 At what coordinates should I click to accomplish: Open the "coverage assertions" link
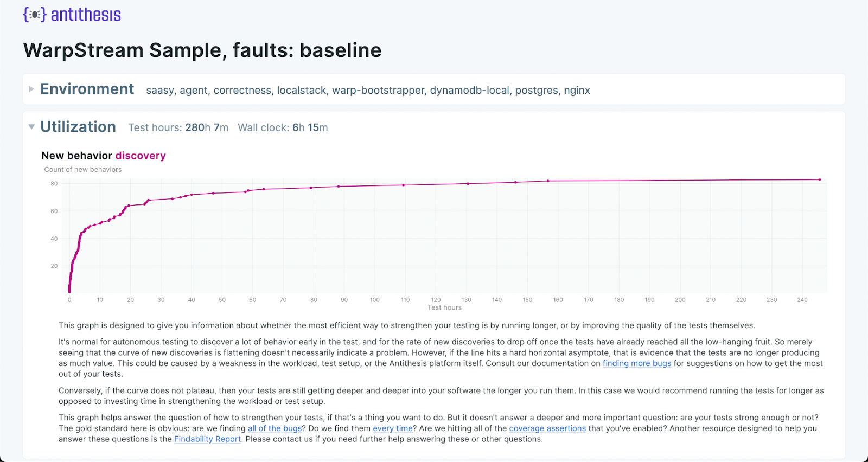pos(547,428)
